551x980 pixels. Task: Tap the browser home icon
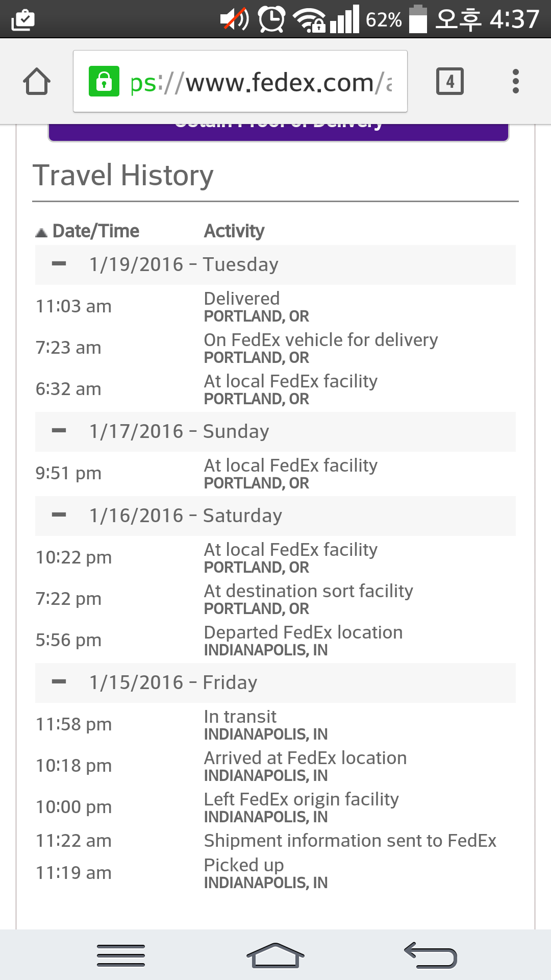(x=37, y=82)
